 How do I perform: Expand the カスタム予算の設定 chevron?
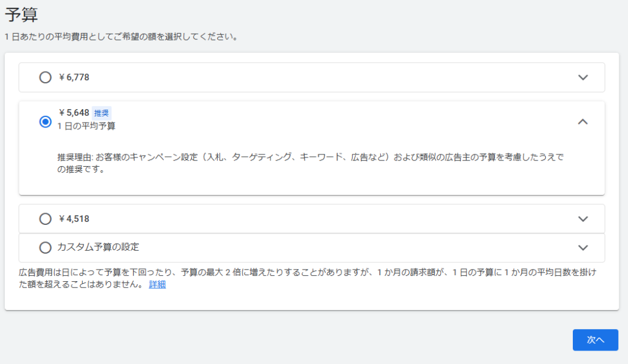(583, 248)
